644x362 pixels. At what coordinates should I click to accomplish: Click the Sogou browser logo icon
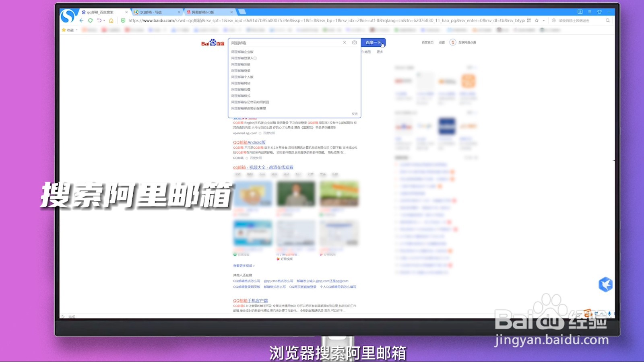67,16
